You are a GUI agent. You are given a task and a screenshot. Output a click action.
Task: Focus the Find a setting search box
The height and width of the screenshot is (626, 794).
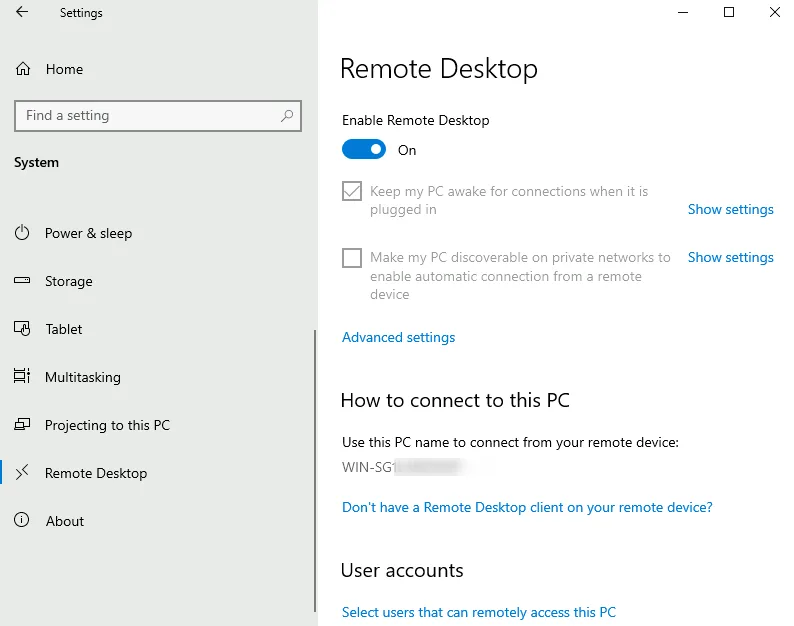pyautogui.click(x=145, y=116)
